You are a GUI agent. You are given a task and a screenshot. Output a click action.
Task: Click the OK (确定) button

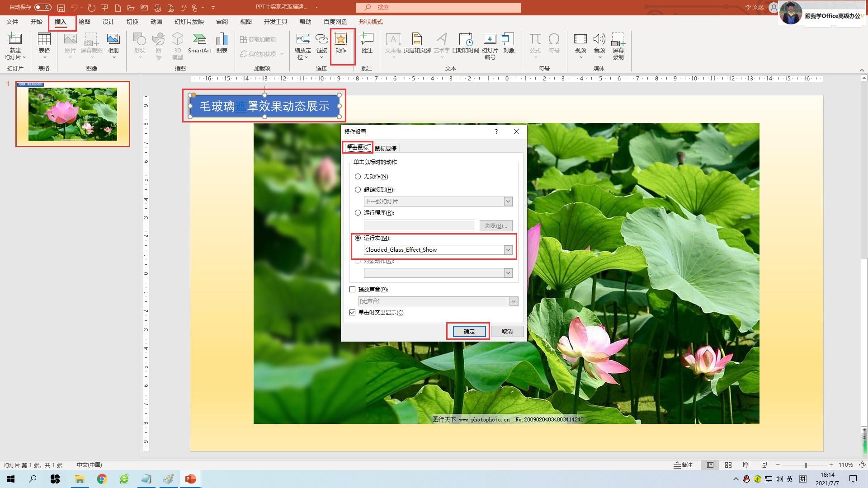[x=469, y=332]
